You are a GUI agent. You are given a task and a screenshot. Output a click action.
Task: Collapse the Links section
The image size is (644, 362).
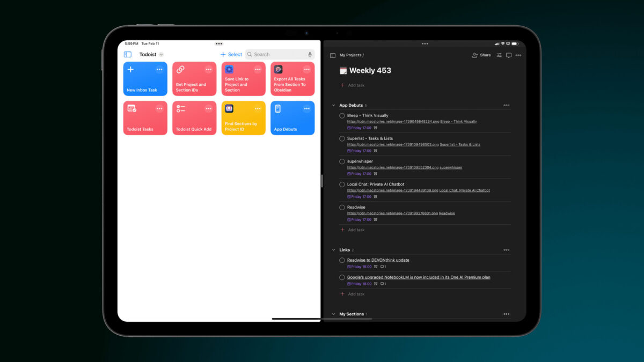click(x=333, y=250)
